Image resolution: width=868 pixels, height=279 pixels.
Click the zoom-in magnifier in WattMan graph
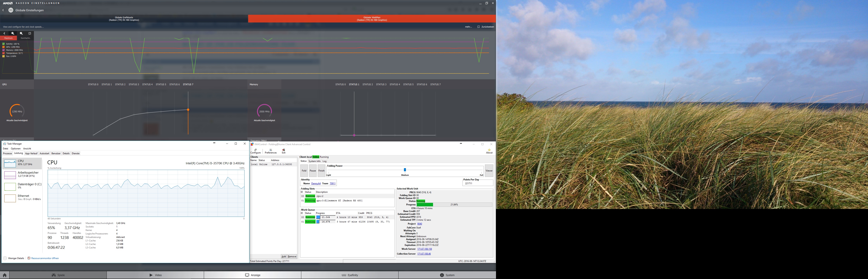13,33
